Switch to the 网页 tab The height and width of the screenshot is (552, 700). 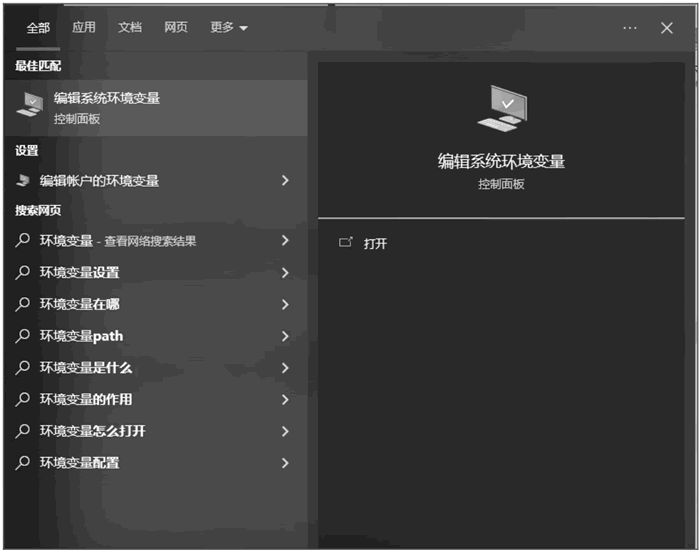click(x=176, y=28)
